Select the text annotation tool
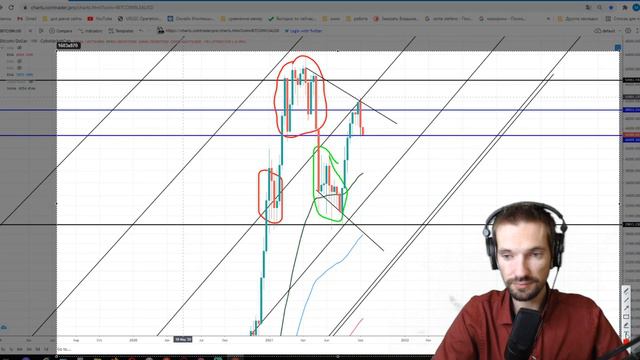This screenshot has height=360, width=640. (x=626, y=334)
